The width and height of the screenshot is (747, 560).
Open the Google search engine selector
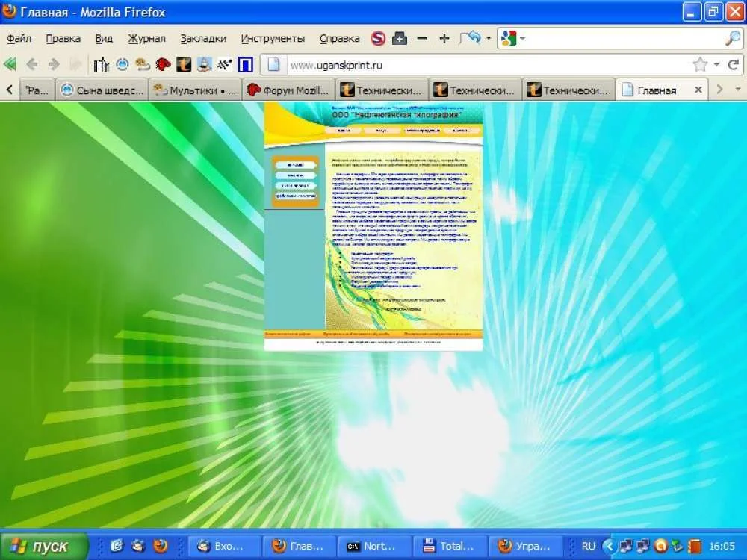pyautogui.click(x=512, y=38)
